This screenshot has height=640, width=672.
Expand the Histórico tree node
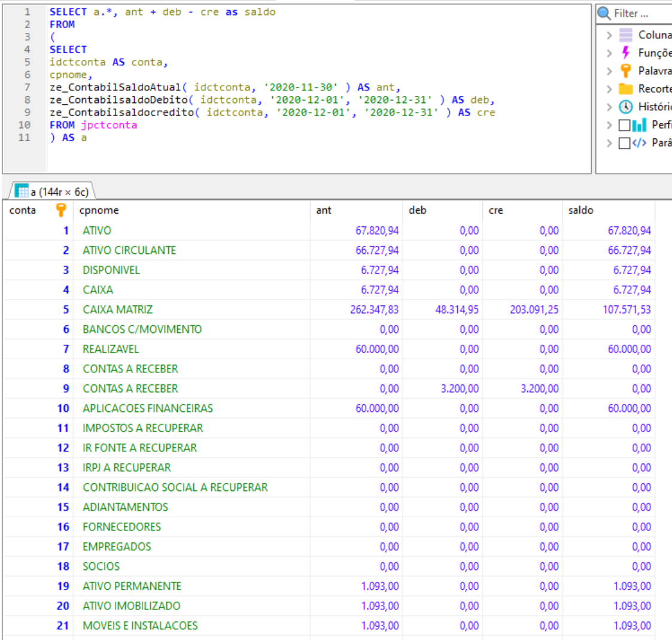click(609, 107)
